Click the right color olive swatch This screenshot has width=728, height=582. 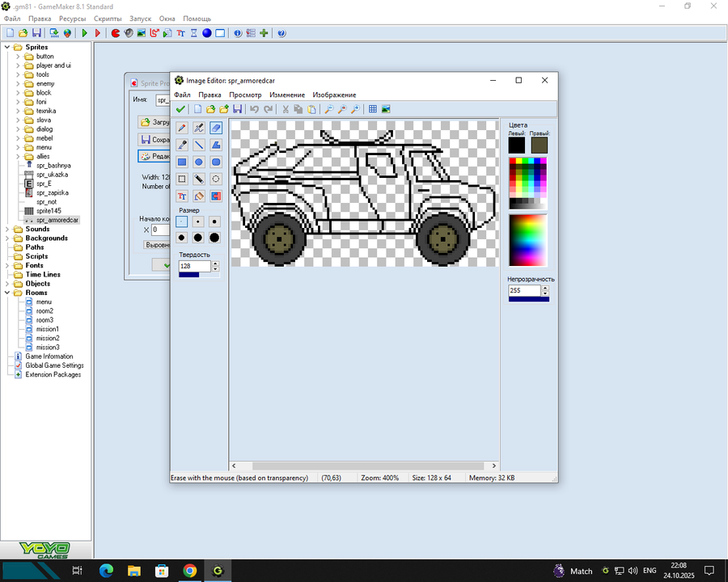coord(539,145)
